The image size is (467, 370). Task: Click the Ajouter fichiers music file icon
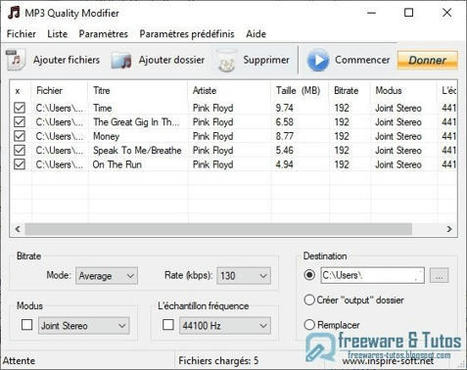pyautogui.click(x=15, y=60)
